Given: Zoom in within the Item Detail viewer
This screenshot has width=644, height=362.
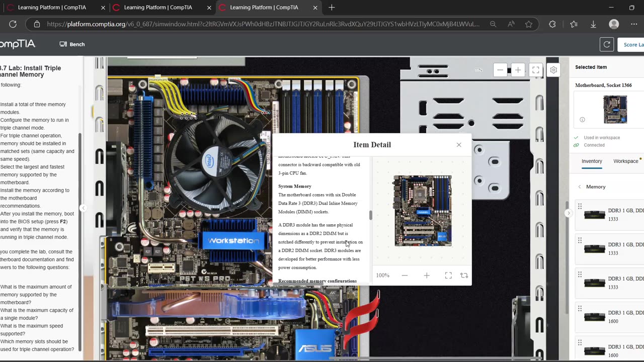Looking at the screenshot, I should click(x=427, y=276).
